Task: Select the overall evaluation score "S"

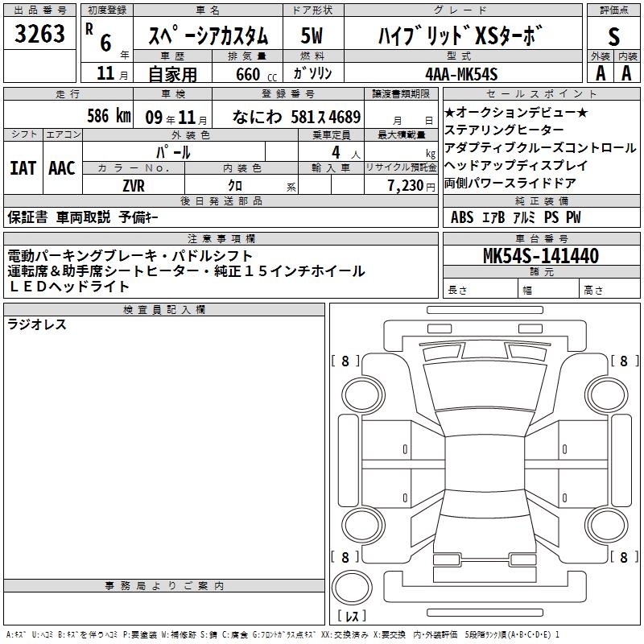Action: click(613, 36)
